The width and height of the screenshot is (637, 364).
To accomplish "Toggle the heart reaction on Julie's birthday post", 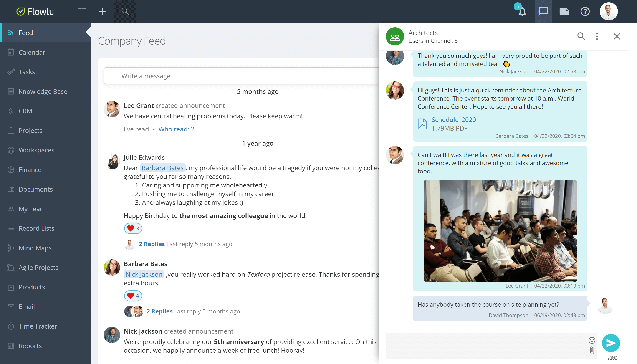I will [x=133, y=228].
